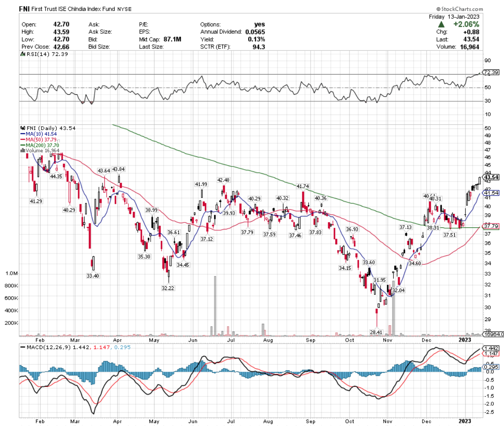Click the price label 37.13
This screenshot has height=427, width=504.
tap(405, 227)
